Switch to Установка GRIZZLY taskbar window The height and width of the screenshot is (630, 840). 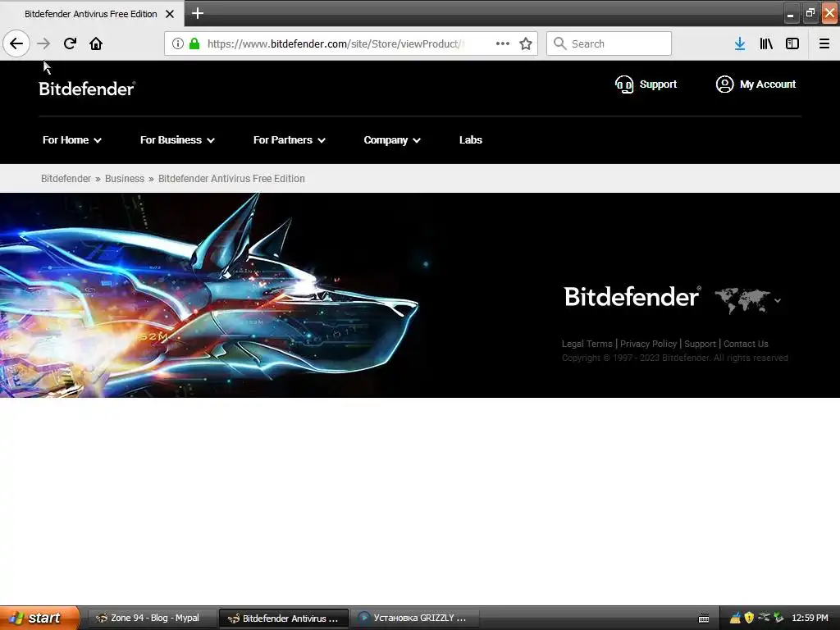click(x=415, y=619)
